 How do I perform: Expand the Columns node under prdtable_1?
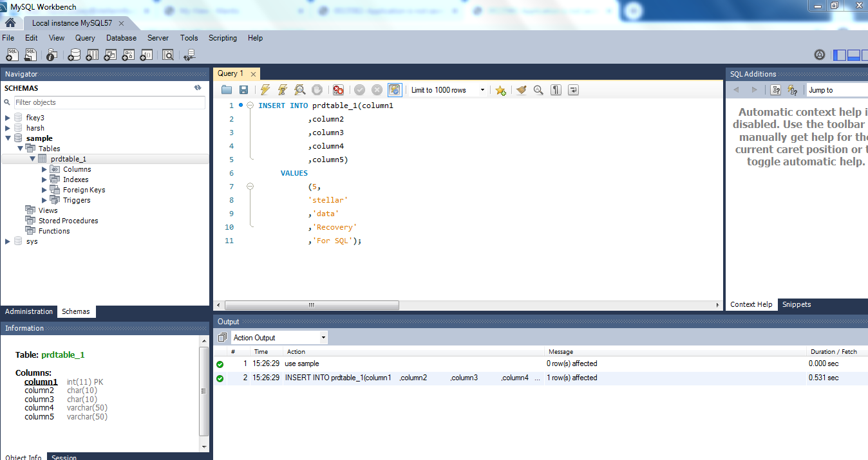point(44,169)
